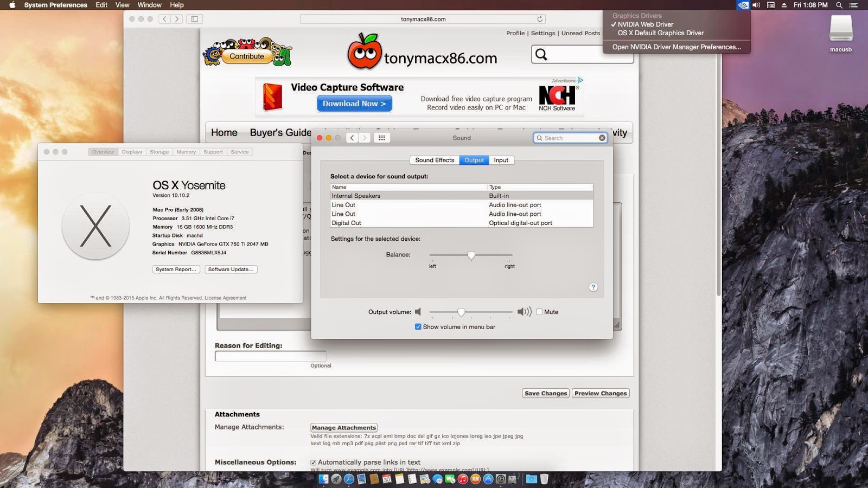Click Preview Changes on the forum page

pos(601,393)
